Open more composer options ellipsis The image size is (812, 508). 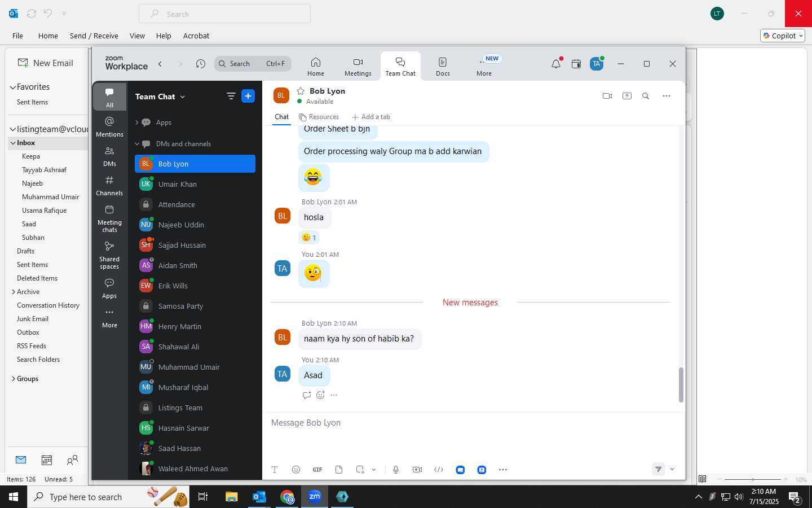(x=503, y=470)
